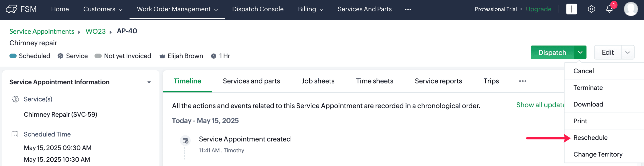
Task: Collapse the Service Appointment Information section
Action: [149, 82]
